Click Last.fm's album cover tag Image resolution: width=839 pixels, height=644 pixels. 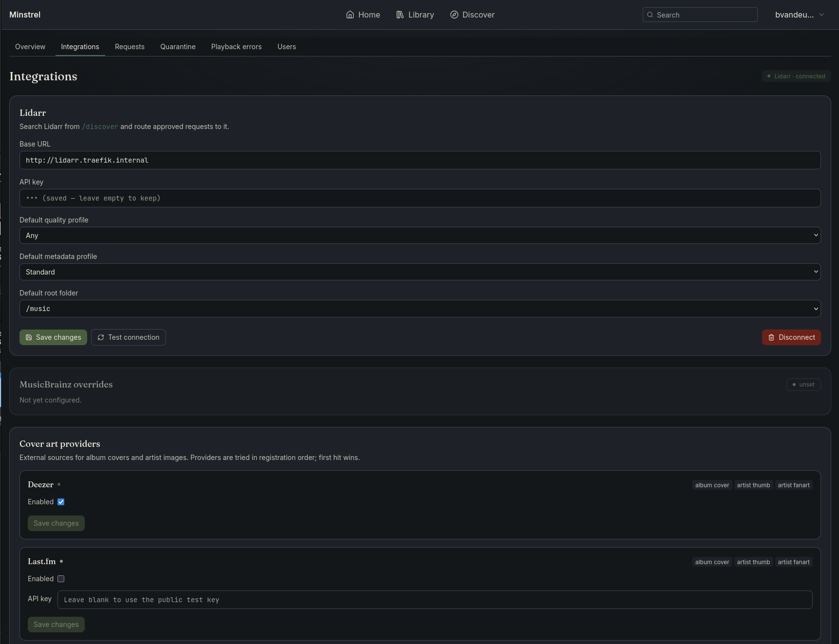point(712,562)
